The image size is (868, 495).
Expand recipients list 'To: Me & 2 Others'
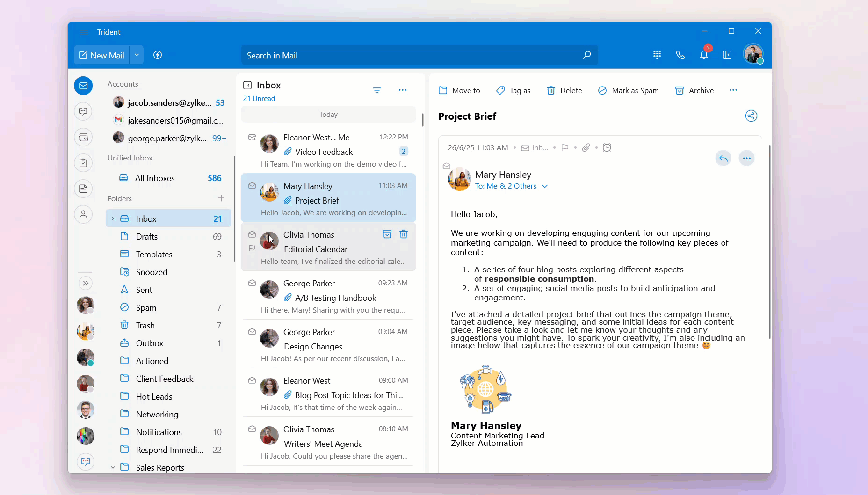tap(512, 186)
